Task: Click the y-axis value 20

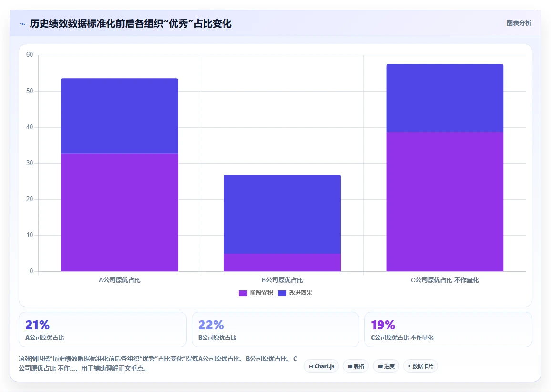Action: (x=30, y=199)
